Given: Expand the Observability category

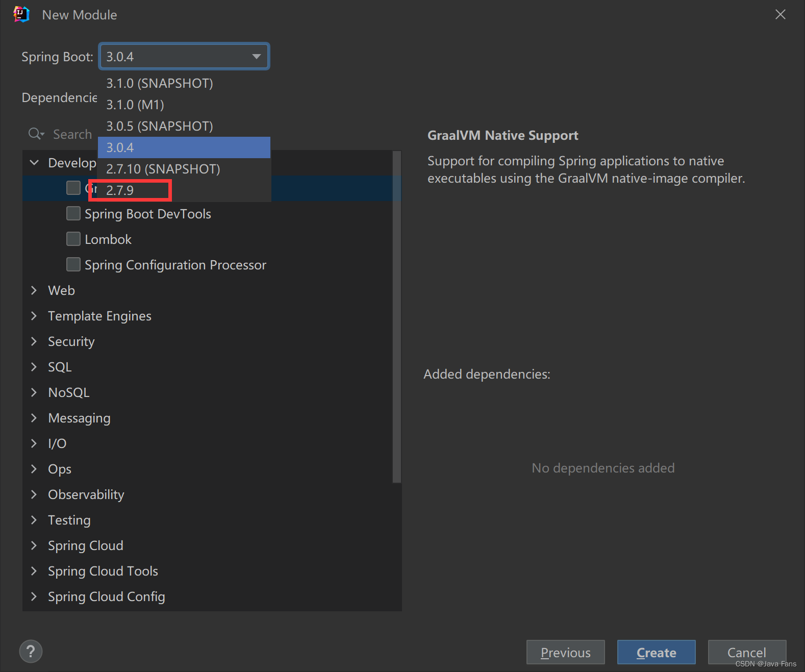Looking at the screenshot, I should pyautogui.click(x=34, y=494).
